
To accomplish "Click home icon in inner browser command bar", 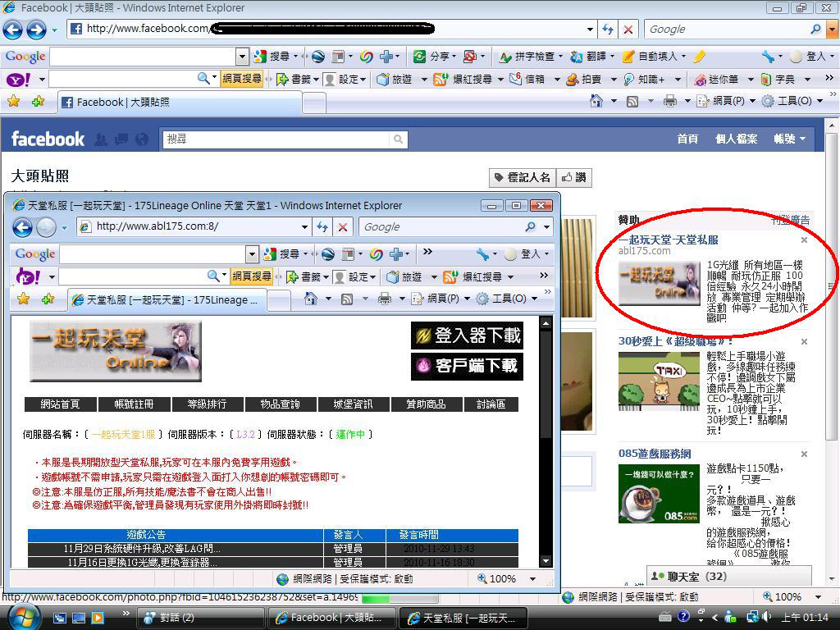I will pyautogui.click(x=311, y=299).
